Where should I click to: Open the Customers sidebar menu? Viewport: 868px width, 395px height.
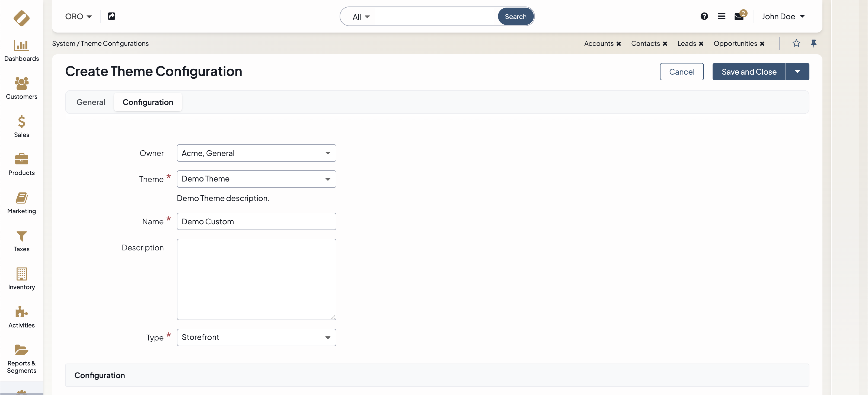[22, 88]
